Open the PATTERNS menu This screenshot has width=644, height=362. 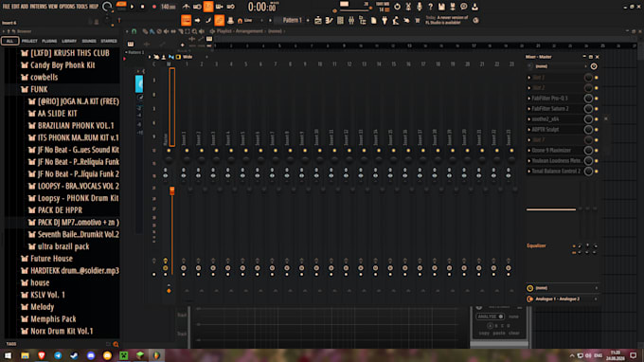pos(38,7)
